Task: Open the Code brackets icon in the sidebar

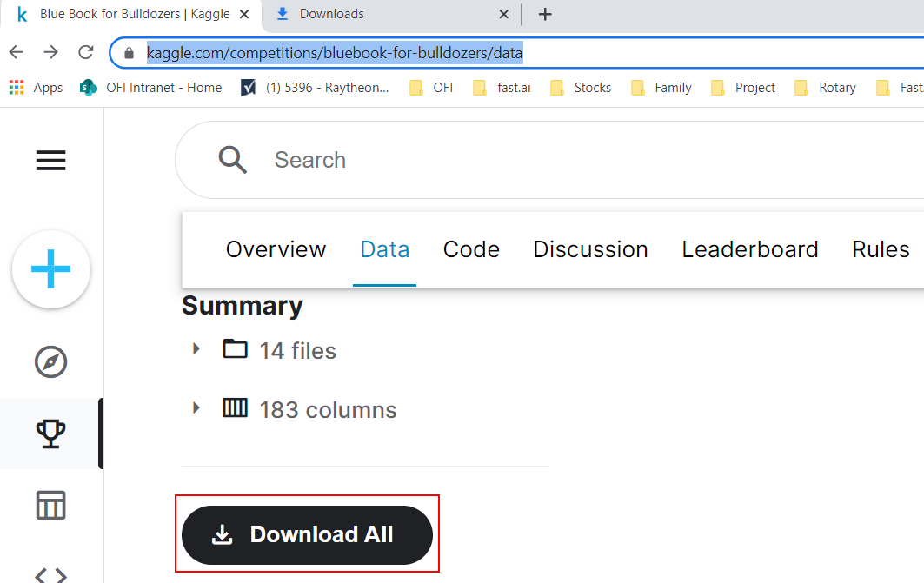Action: pyautogui.click(x=50, y=573)
